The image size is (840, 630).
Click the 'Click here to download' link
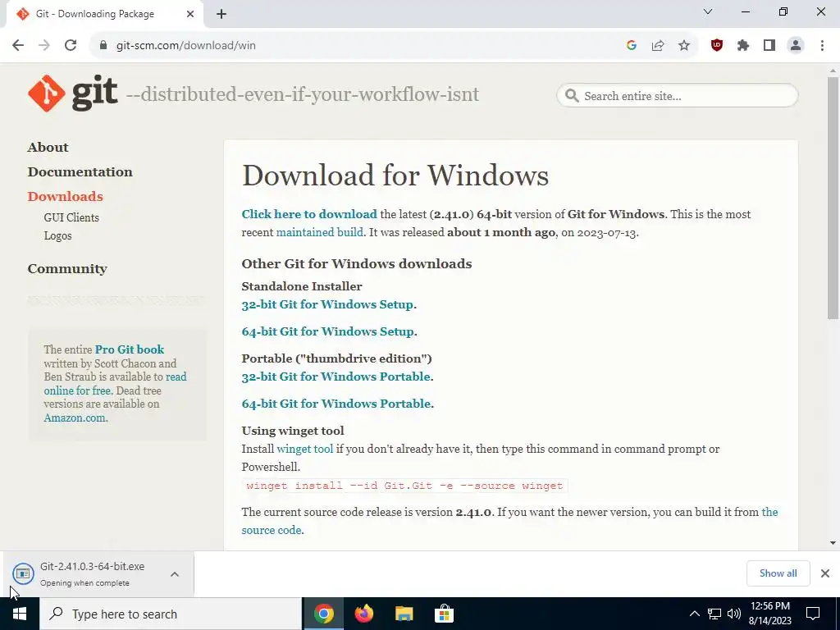[x=309, y=214]
